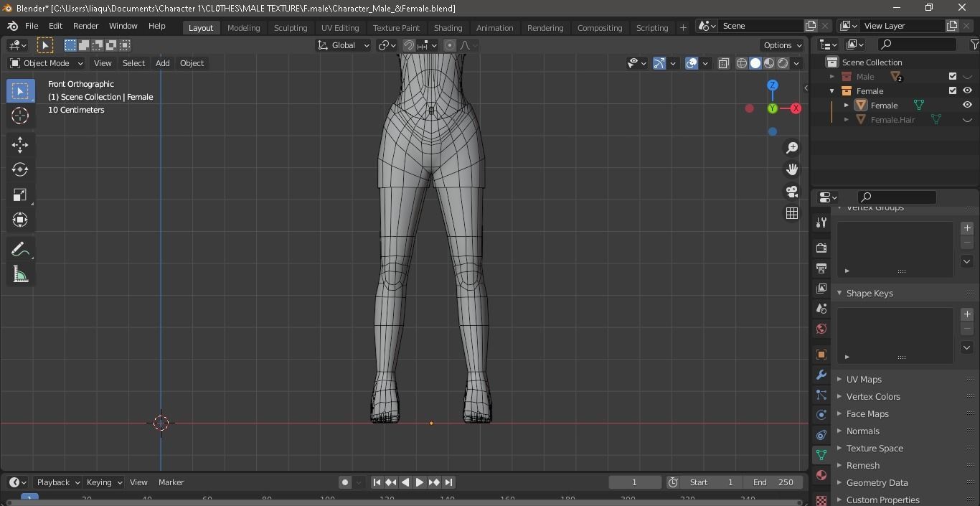980x506 pixels.
Task: Click the End frame field
Action: point(773,482)
